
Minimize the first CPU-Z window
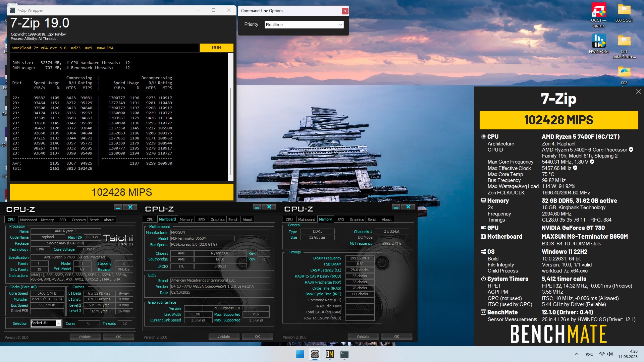click(x=118, y=207)
